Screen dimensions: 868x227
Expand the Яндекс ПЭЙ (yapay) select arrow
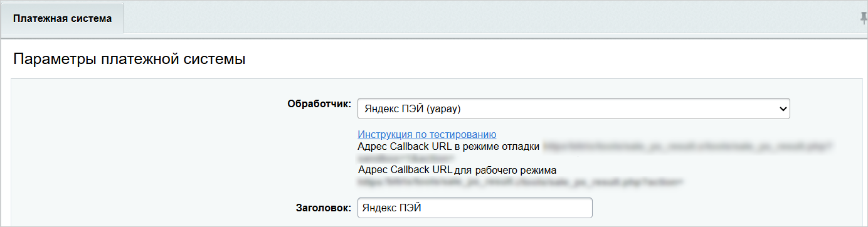pyautogui.click(x=782, y=108)
